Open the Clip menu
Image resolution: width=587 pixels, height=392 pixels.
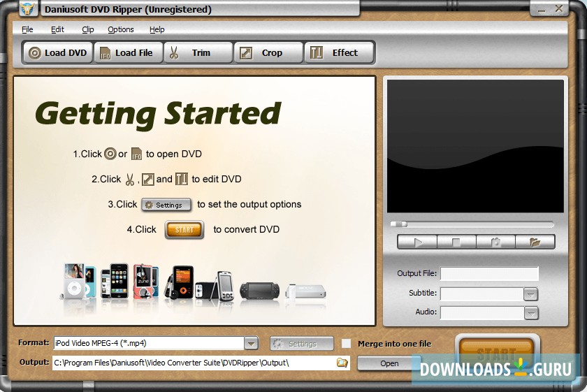(88, 29)
